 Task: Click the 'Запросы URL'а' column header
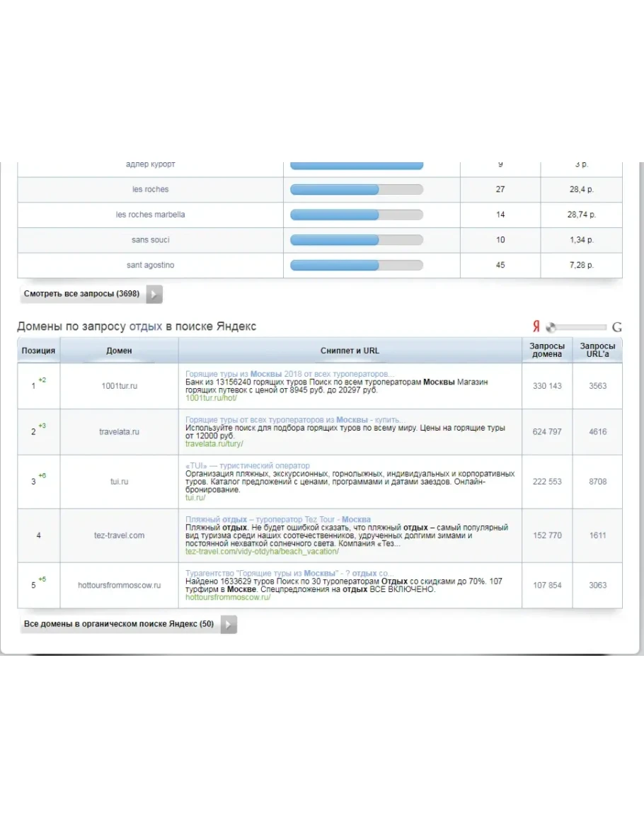[597, 351]
